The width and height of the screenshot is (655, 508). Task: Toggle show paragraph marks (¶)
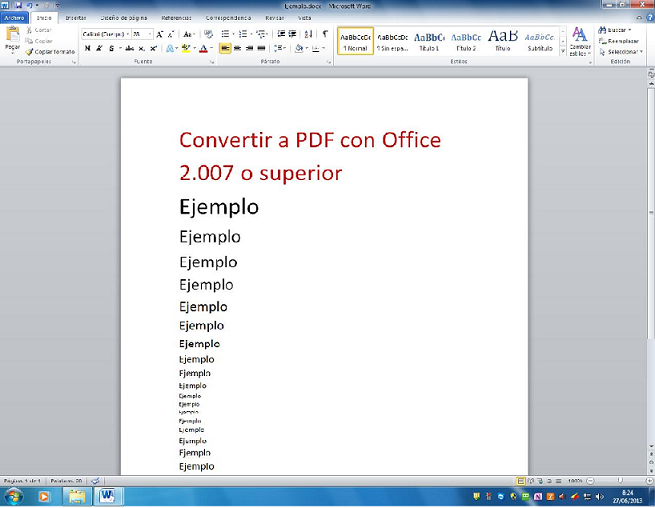325,34
